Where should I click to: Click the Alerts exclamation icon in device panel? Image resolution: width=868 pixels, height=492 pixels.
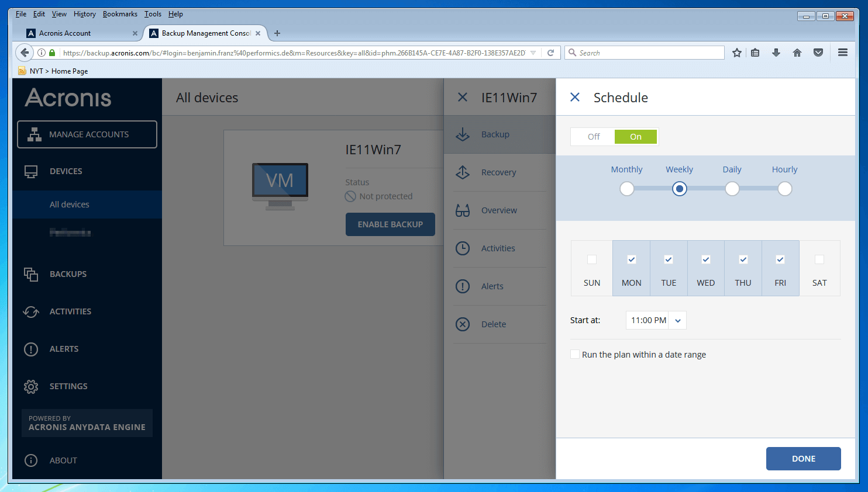(463, 286)
